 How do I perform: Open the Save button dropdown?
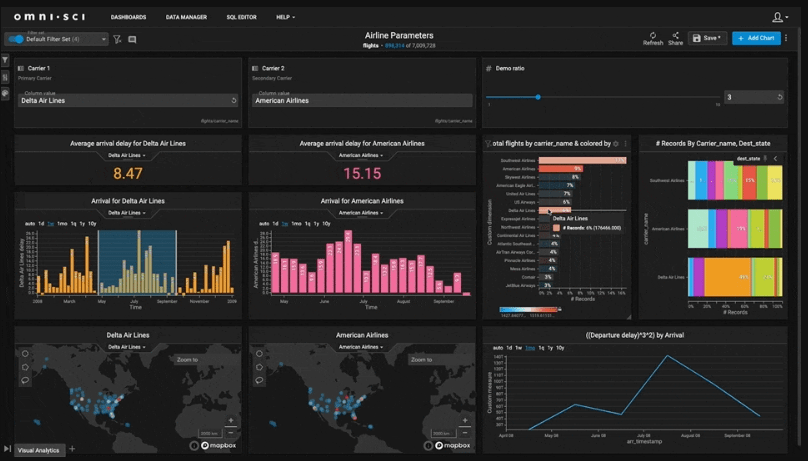click(x=707, y=38)
